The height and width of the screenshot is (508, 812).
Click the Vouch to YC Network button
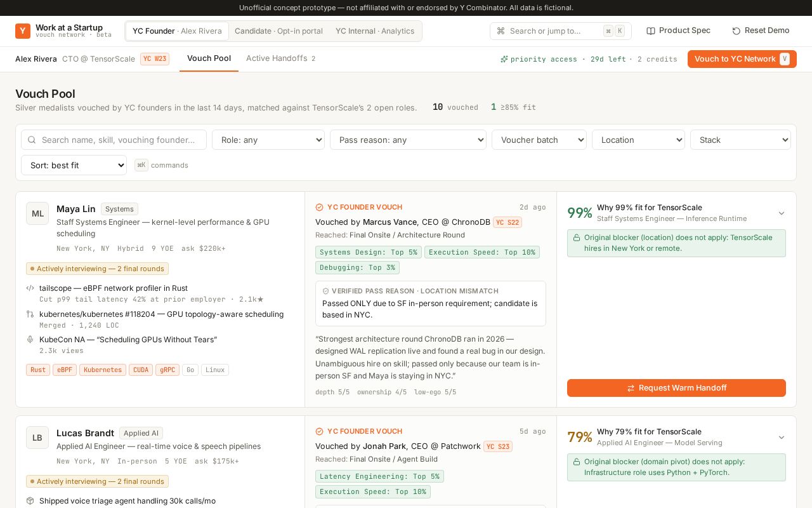click(x=742, y=59)
